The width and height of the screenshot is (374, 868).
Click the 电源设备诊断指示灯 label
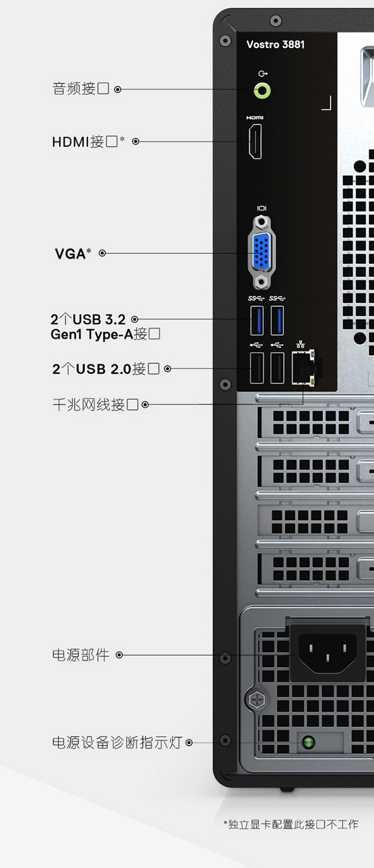pos(117,742)
